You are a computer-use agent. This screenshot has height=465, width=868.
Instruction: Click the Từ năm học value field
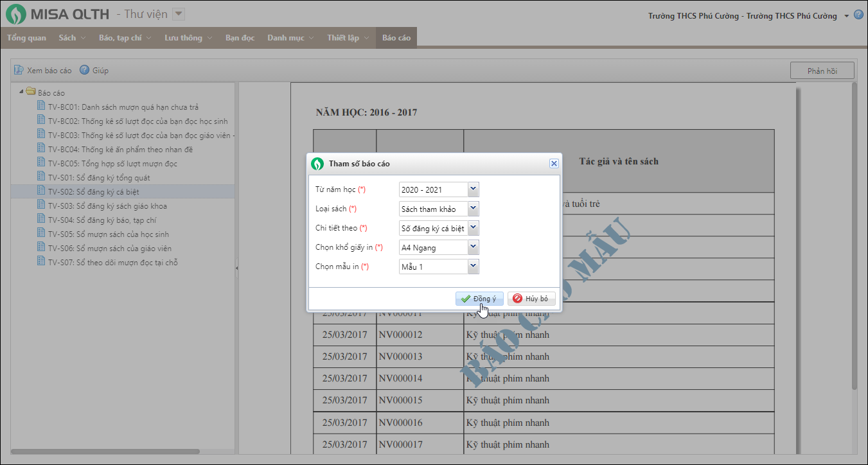(x=434, y=189)
